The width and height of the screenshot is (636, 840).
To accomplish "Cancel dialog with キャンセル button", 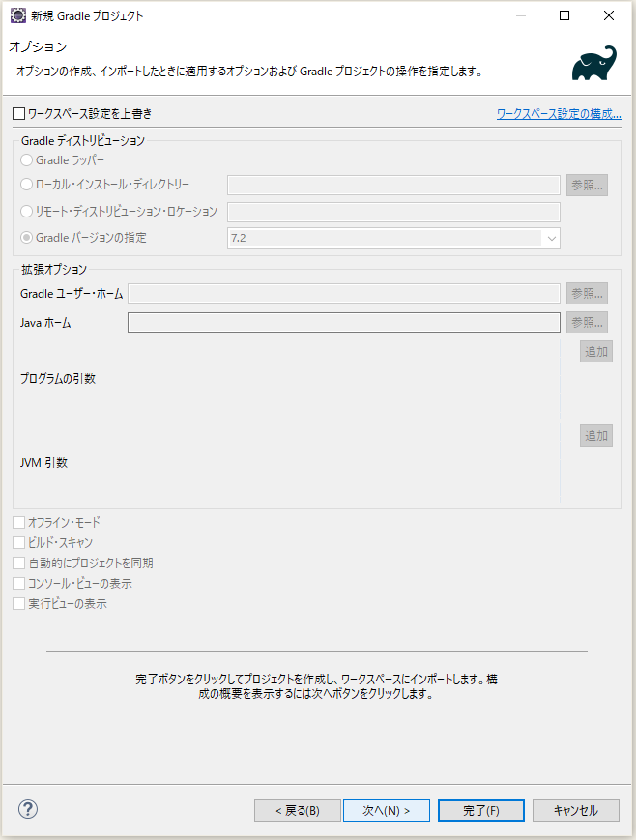I will pyautogui.click(x=576, y=811).
